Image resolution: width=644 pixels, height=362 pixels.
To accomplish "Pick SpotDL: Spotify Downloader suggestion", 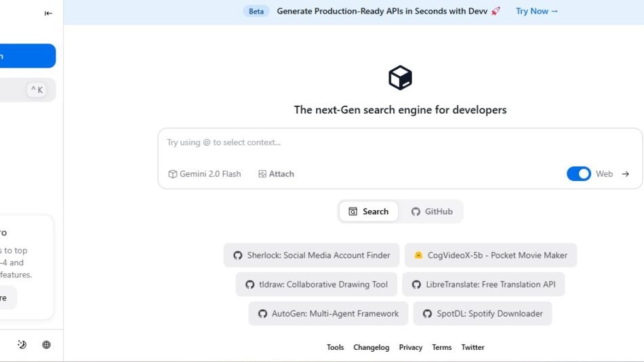I will [483, 314].
